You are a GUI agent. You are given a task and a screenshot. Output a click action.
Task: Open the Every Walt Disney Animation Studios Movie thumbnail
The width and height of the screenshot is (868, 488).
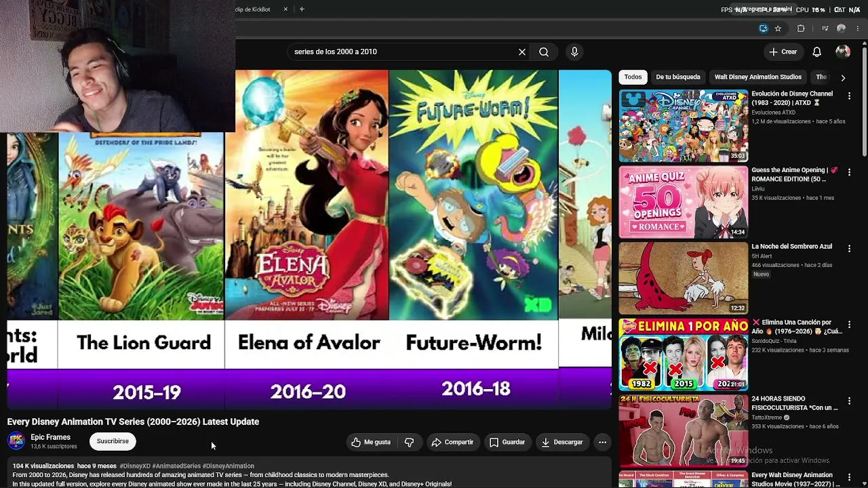(683, 479)
